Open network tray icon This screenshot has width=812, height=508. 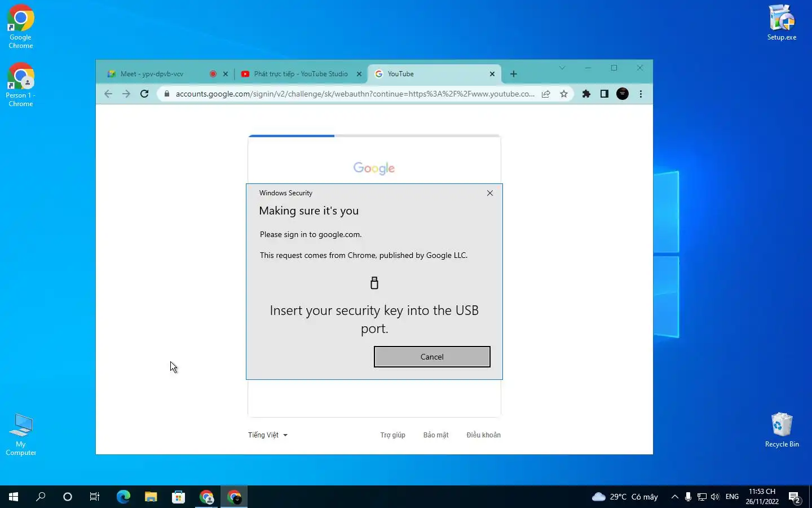coord(701,497)
